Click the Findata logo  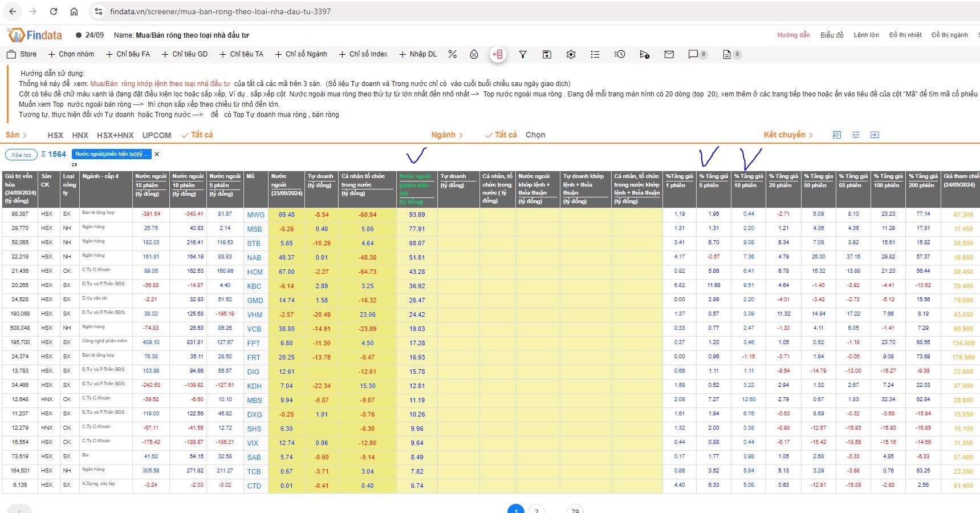tap(35, 35)
